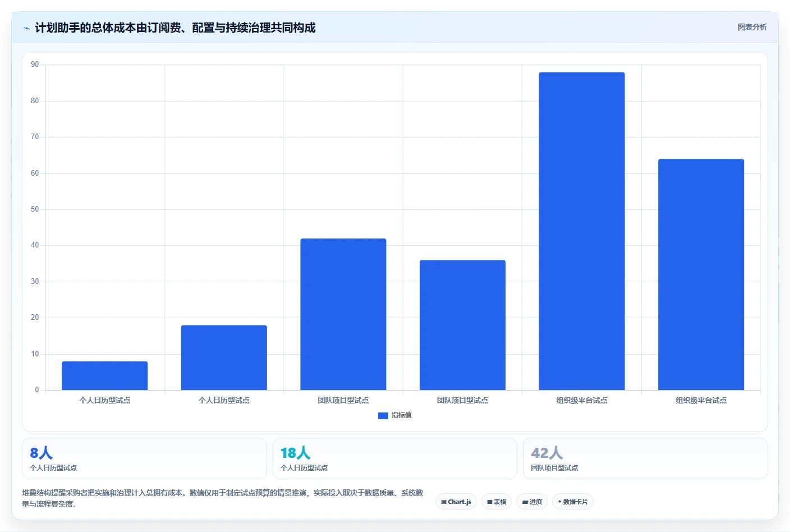
Task: Click the tallest bar near 88
Action: [582, 231]
